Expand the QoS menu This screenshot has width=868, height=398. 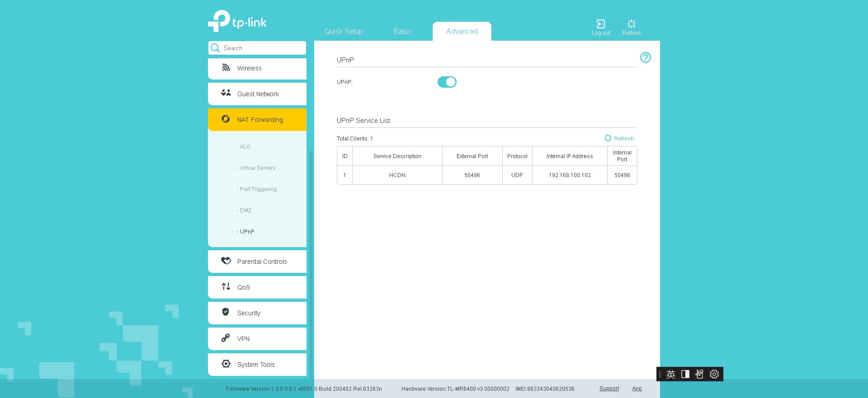[x=257, y=287]
